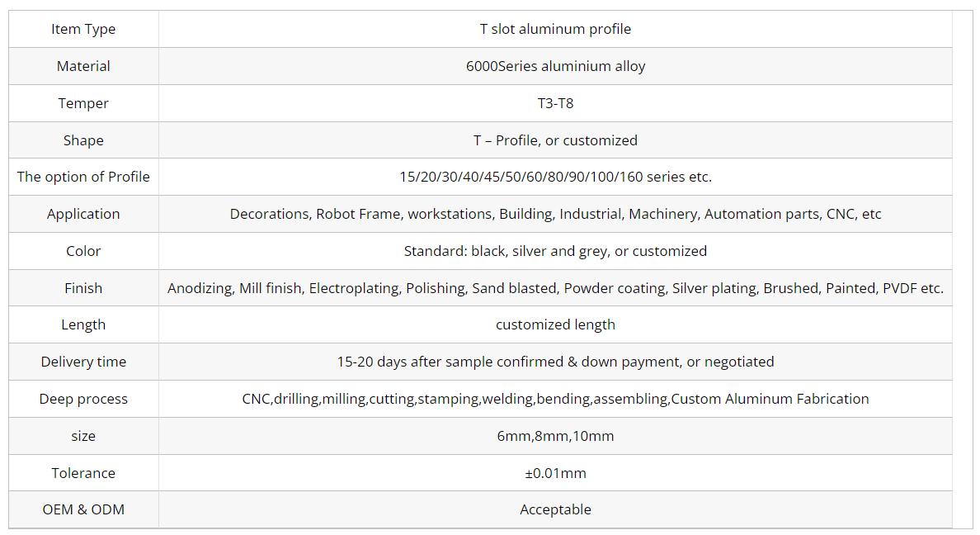
Task: Click the 'Temper' row label
Action: point(83,103)
